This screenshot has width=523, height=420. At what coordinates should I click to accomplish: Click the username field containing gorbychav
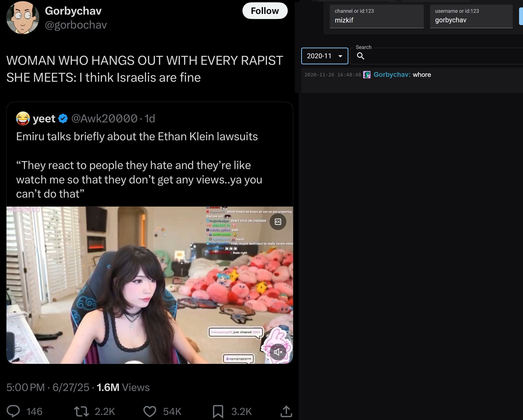[471, 16]
